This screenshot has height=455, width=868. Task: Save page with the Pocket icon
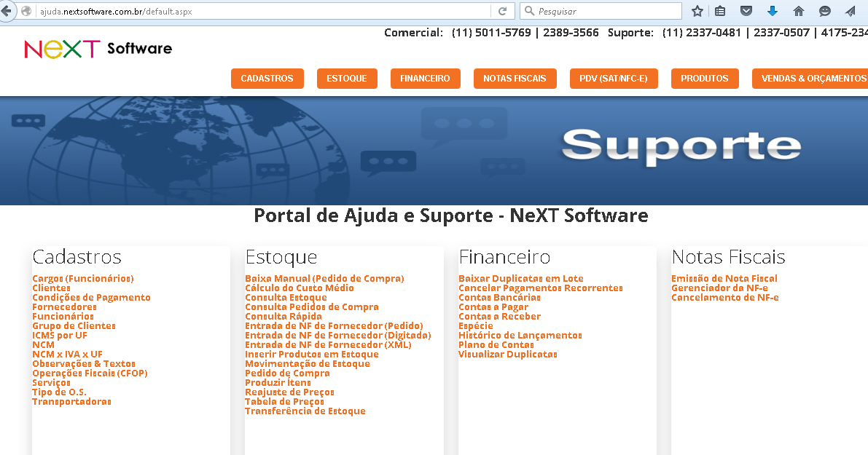point(747,11)
